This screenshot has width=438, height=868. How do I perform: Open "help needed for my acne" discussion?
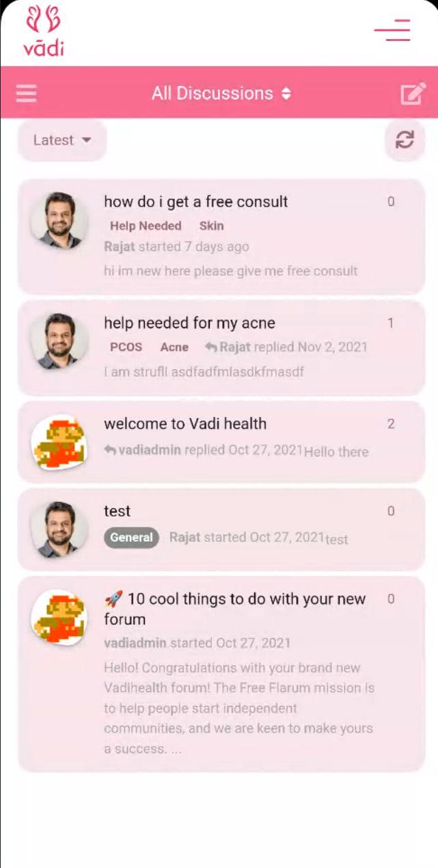[189, 323]
